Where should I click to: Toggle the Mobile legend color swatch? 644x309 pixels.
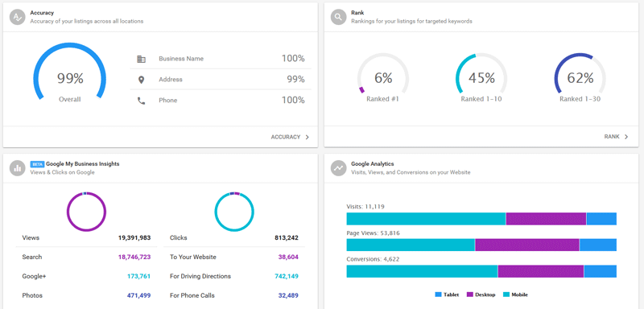506,295
